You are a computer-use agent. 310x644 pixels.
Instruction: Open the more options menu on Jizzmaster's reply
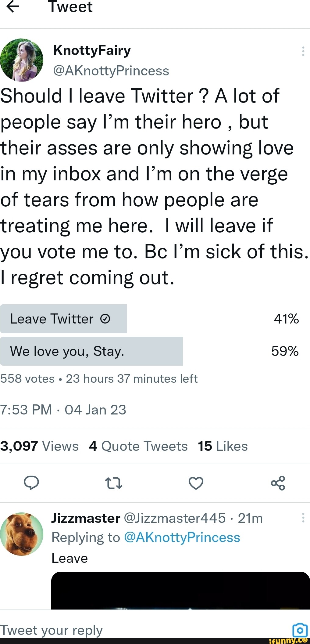click(x=303, y=518)
